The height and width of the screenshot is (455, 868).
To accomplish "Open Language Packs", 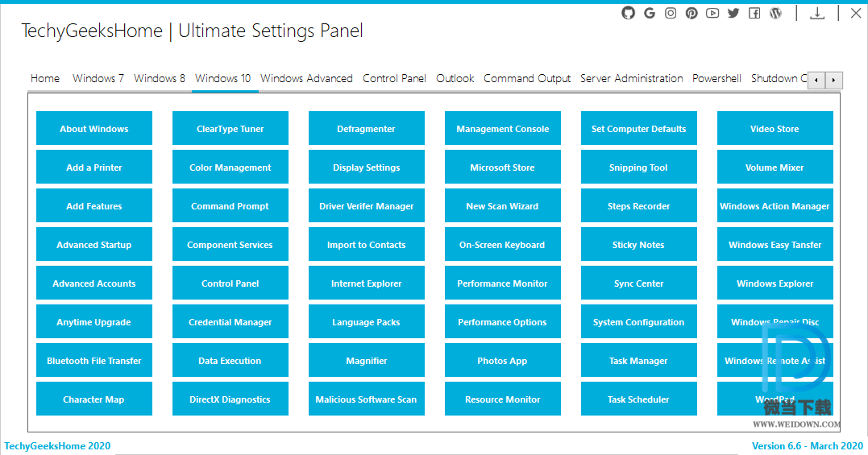I will pos(367,322).
